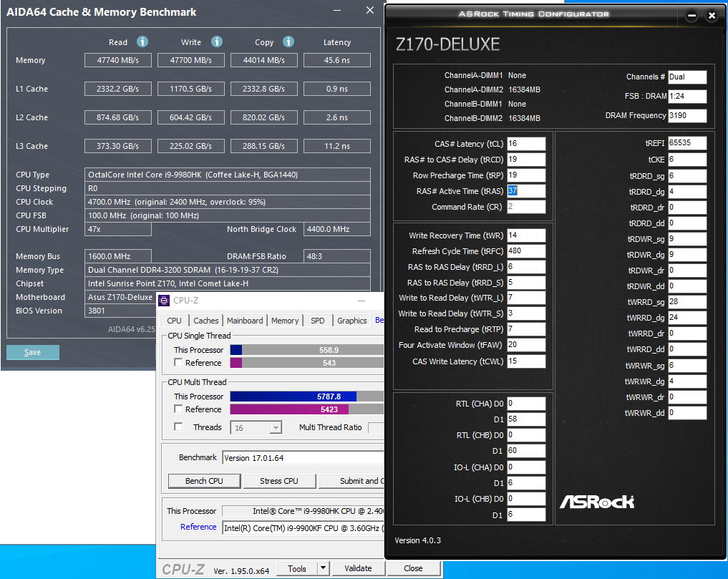The image size is (728, 579).
Task: Click the Memory Read value 47740 MB/s
Action: pyautogui.click(x=118, y=60)
